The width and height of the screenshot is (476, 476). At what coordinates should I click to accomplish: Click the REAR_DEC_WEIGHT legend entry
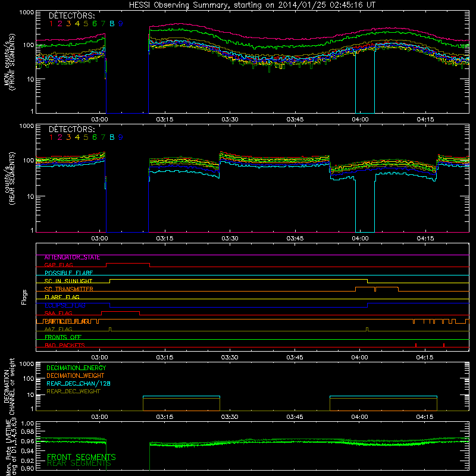click(x=73, y=392)
